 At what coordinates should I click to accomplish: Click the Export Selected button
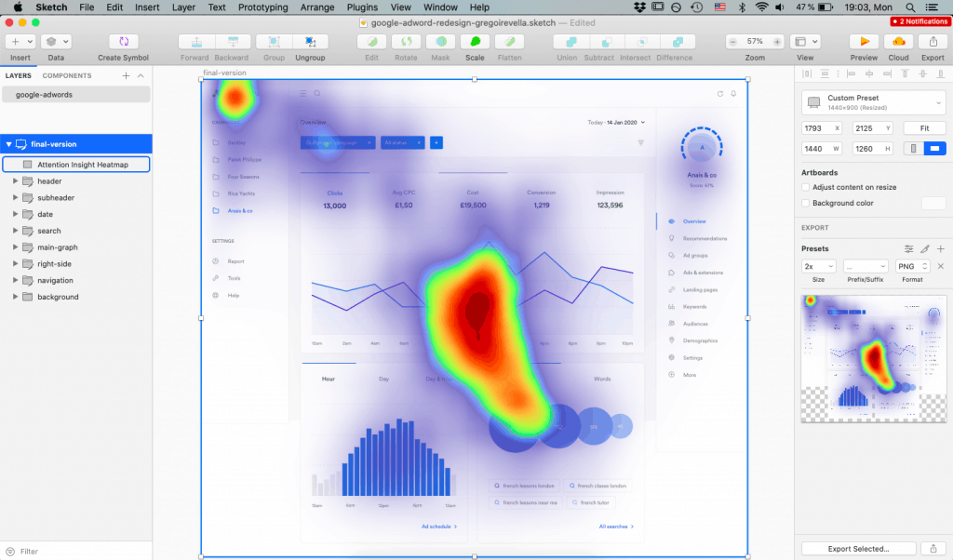tap(858, 549)
